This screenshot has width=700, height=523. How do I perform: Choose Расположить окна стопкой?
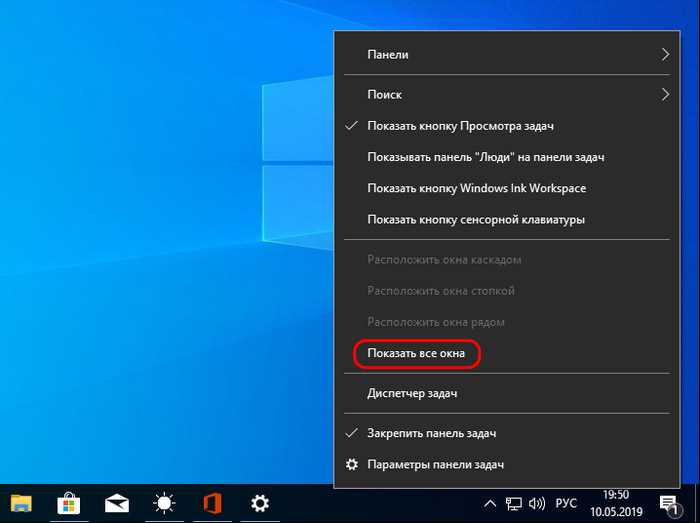[x=507, y=291]
